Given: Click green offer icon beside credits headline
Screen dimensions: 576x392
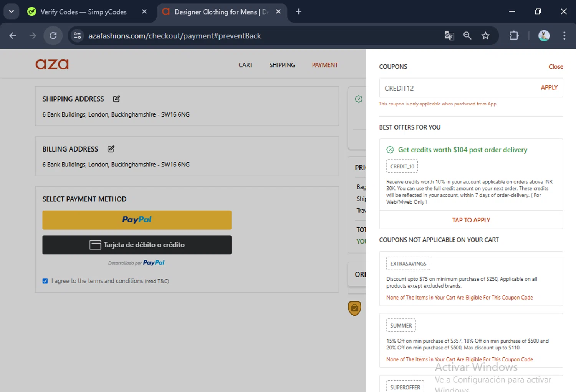Looking at the screenshot, I should pyautogui.click(x=390, y=150).
